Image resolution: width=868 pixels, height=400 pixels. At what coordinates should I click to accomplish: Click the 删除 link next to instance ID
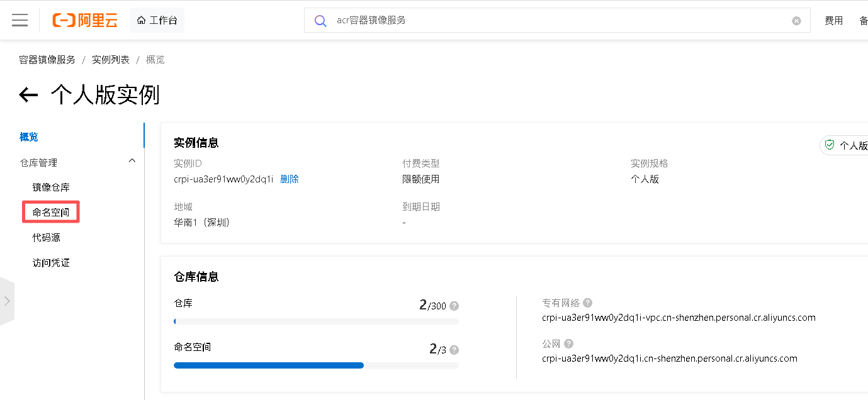tap(289, 179)
